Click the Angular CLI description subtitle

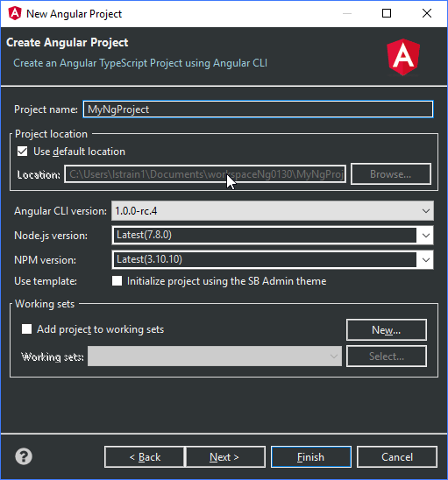(x=140, y=63)
